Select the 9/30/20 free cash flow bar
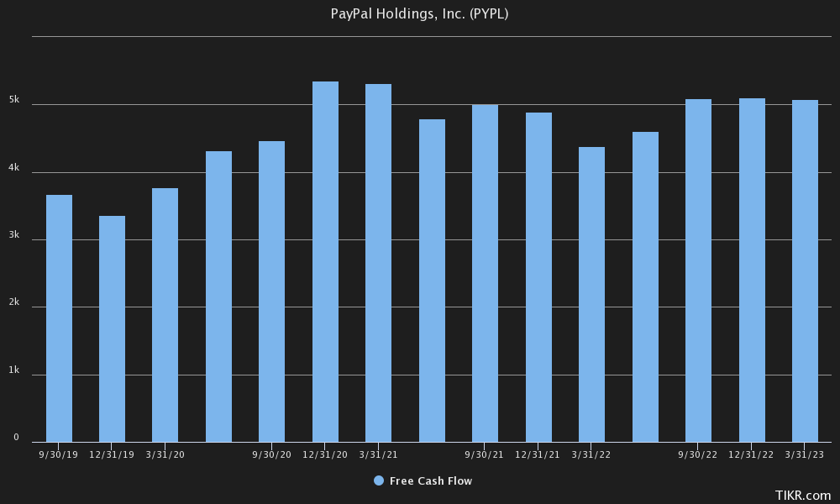This screenshot has height=504, width=840. tap(271, 292)
